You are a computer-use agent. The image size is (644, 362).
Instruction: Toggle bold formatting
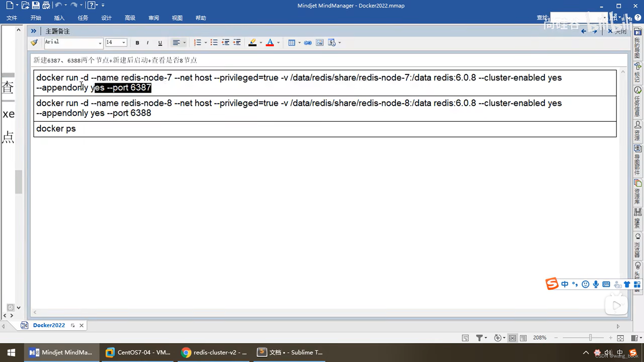pos(137,43)
